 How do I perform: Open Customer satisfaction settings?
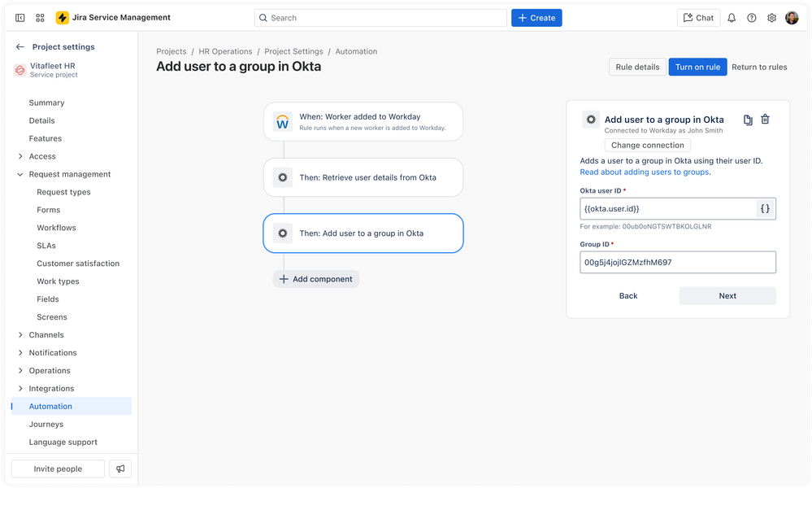[x=78, y=264]
